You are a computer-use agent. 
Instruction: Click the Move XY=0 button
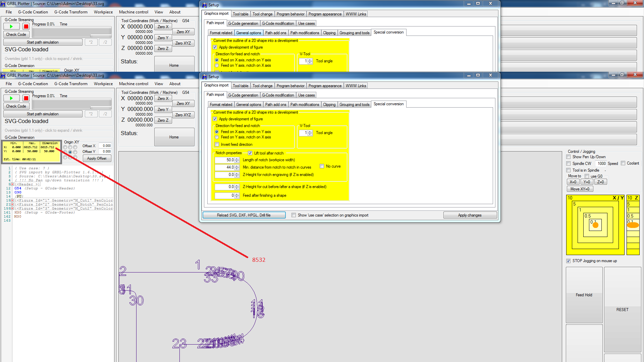click(x=580, y=189)
